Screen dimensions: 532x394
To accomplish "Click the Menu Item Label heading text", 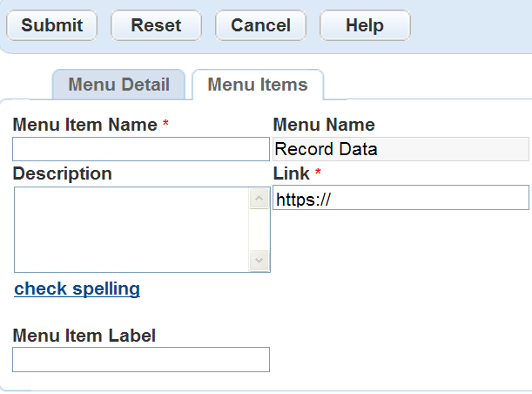I will pyautogui.click(x=84, y=335).
